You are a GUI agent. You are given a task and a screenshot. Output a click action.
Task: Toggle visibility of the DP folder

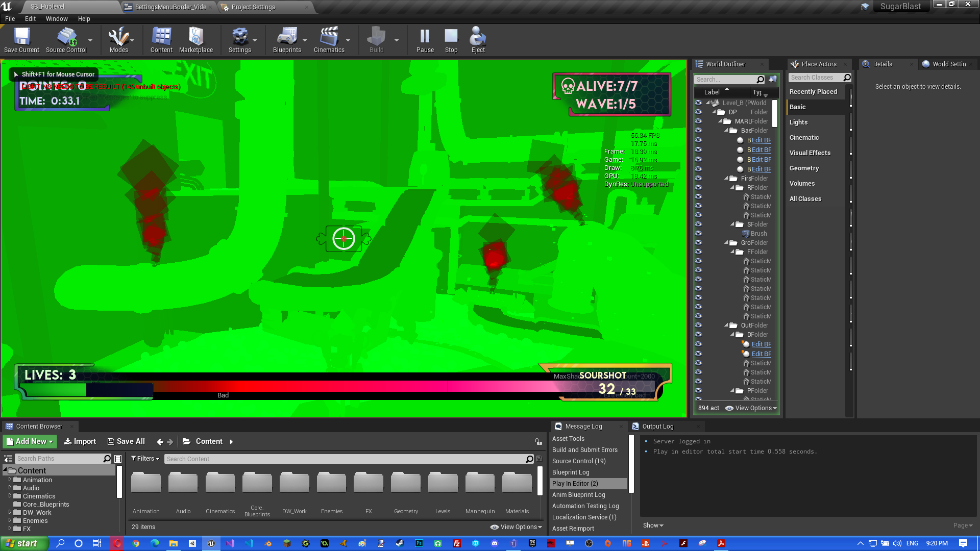click(x=698, y=112)
